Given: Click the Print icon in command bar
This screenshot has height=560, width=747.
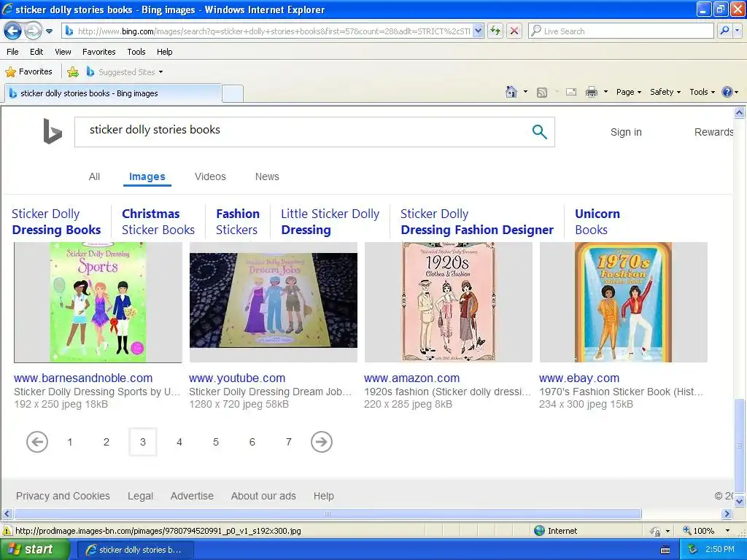Looking at the screenshot, I should [591, 92].
